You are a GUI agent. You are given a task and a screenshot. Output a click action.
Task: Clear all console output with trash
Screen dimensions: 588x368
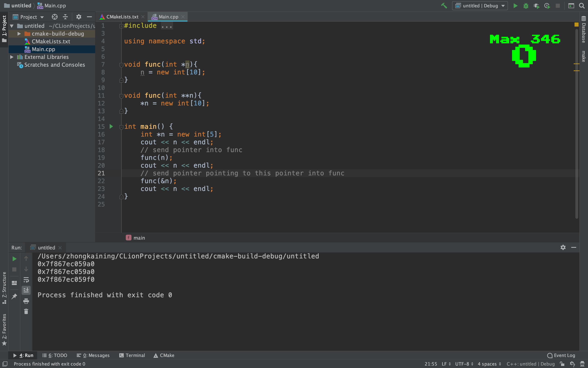click(26, 312)
